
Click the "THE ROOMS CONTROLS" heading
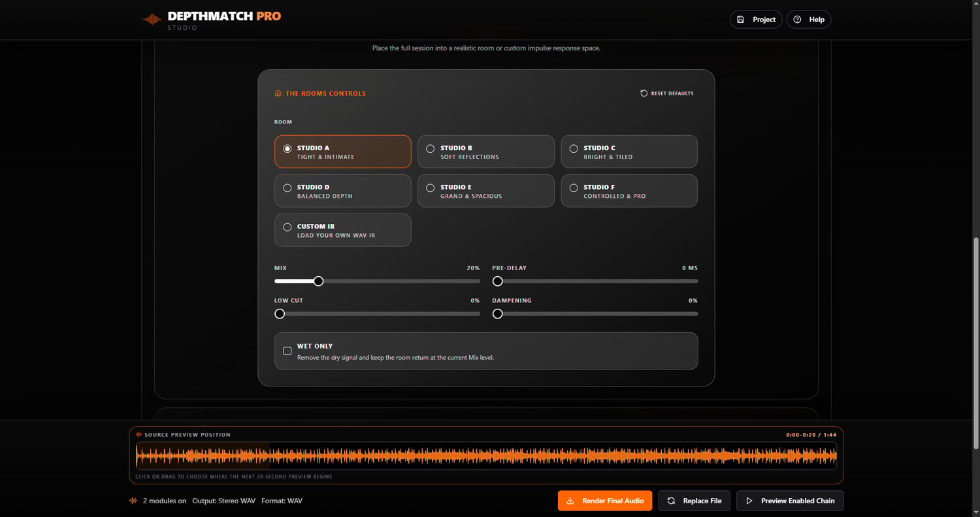point(325,93)
